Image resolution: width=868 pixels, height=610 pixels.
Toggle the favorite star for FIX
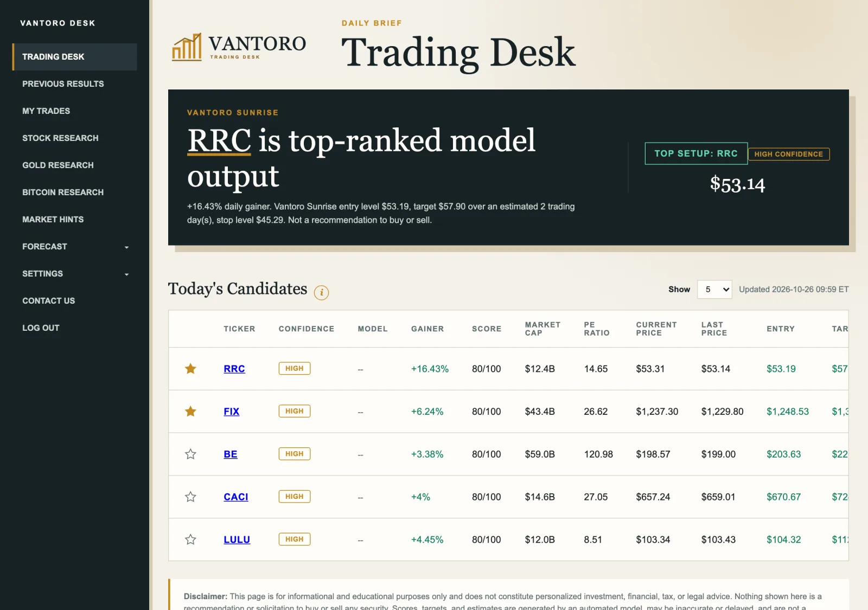[190, 412]
